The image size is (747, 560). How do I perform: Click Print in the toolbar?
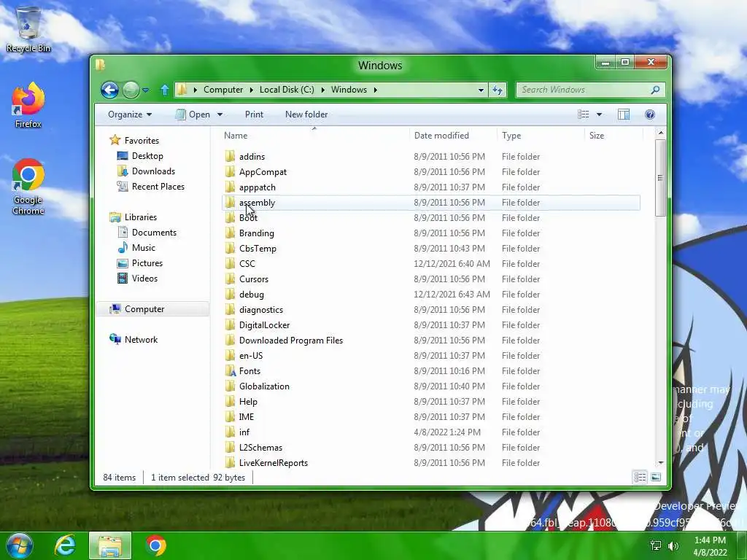click(254, 114)
